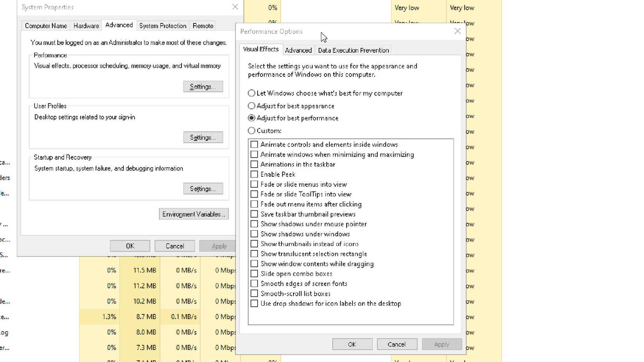Select the 11.5 MB memory cell

tap(140, 270)
